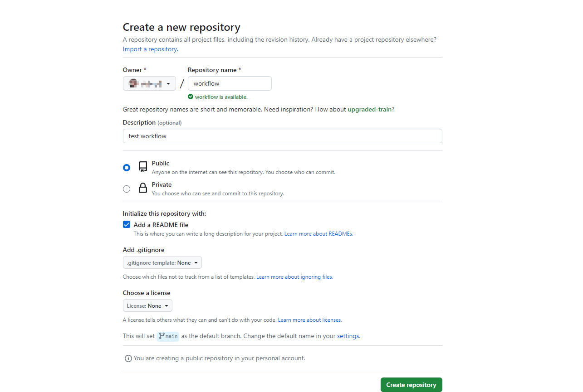Viewport: 583px width, 392px height.
Task: Expand the .gitignore template dropdown
Action: 162,262
